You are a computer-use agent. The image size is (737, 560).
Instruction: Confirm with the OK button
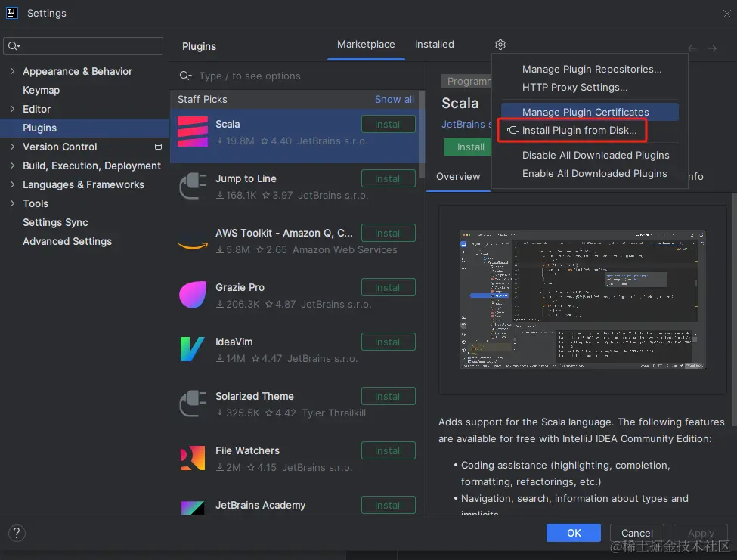click(x=574, y=533)
